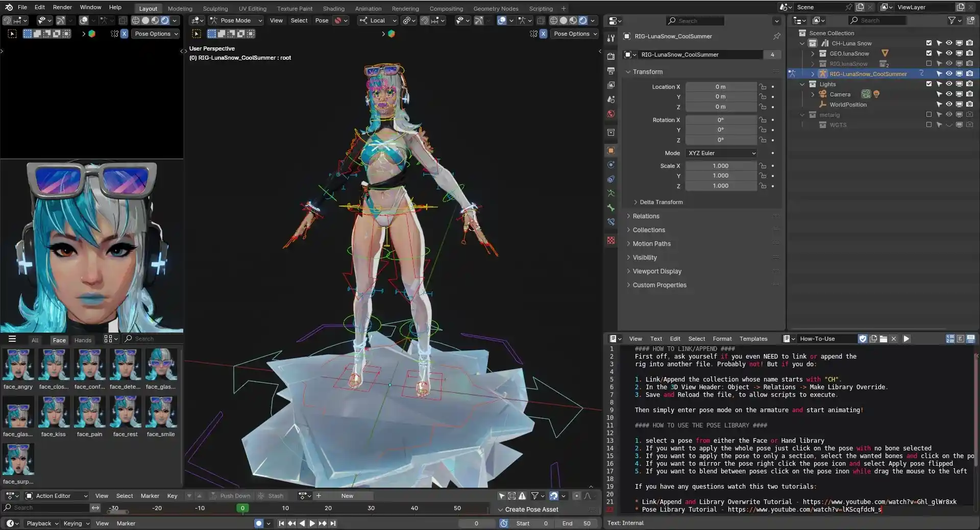The height and width of the screenshot is (530, 980).
Task: Run the How-To-Use script with the play icon
Action: tap(906, 339)
